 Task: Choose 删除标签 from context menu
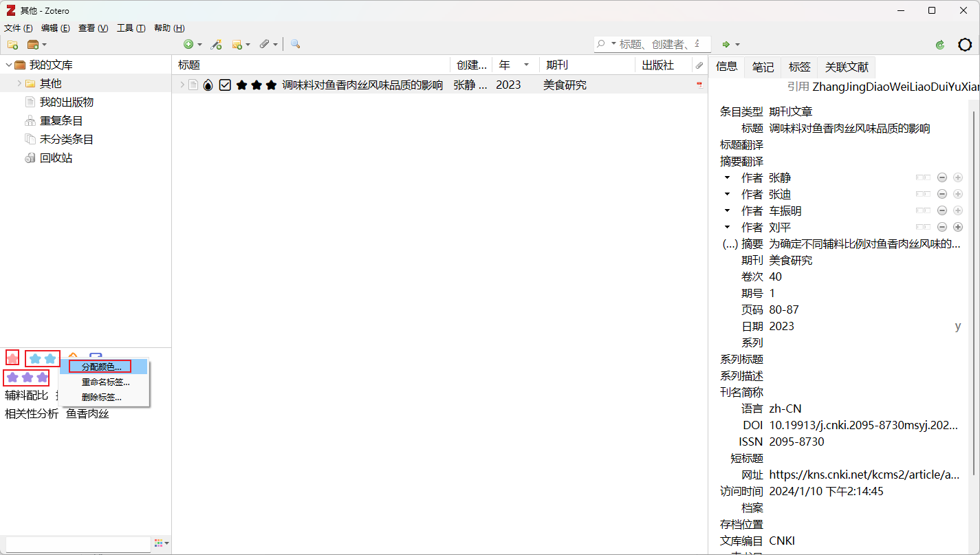pos(104,397)
